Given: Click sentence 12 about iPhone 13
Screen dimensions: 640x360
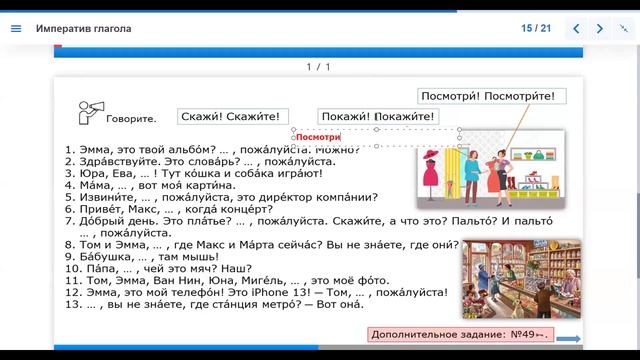Looking at the screenshot, I should [x=256, y=292].
